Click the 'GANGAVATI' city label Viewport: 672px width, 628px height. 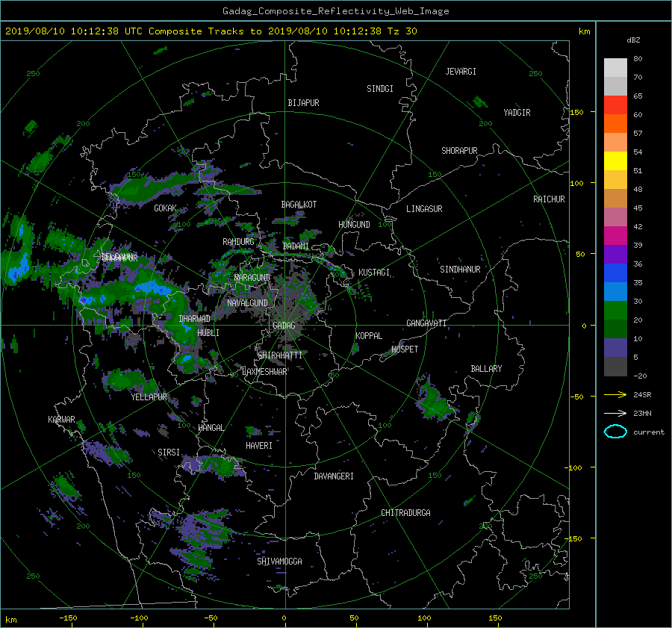point(426,323)
